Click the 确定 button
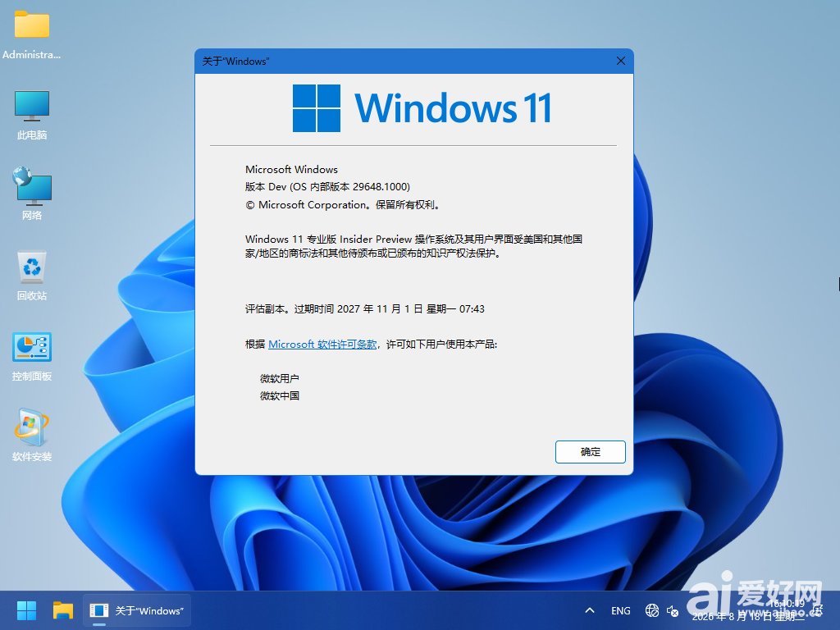 point(591,452)
